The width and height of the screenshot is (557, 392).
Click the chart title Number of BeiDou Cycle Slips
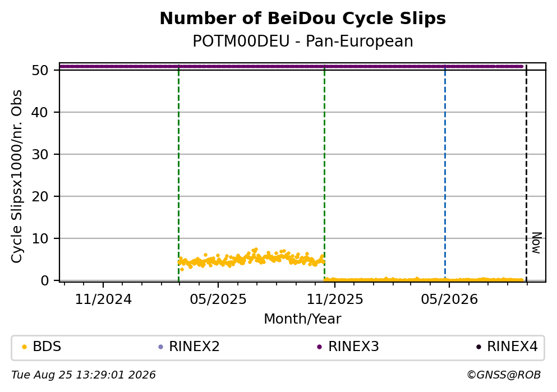click(x=303, y=19)
